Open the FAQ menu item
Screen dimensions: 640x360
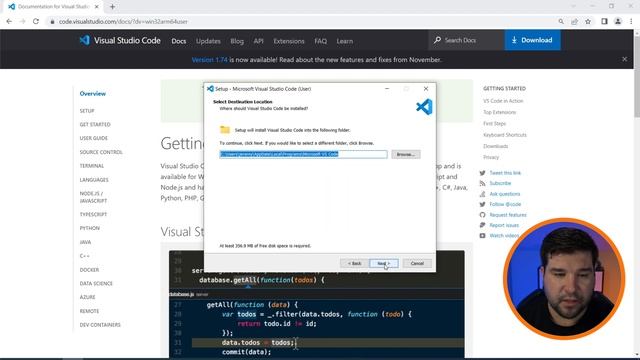pyautogui.click(x=320, y=41)
